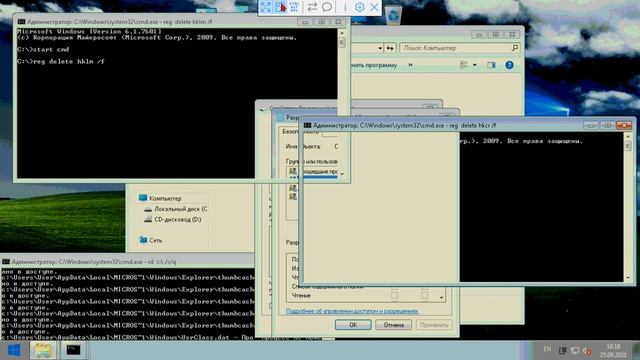640x360 pixels.
Task: Maximize the Explorer Компьютер window
Action: [496, 35]
